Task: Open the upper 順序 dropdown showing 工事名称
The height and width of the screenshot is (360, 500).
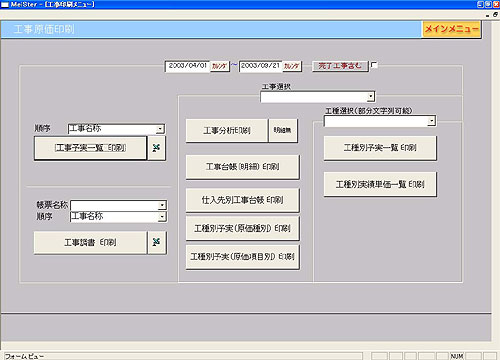Action: (x=160, y=129)
